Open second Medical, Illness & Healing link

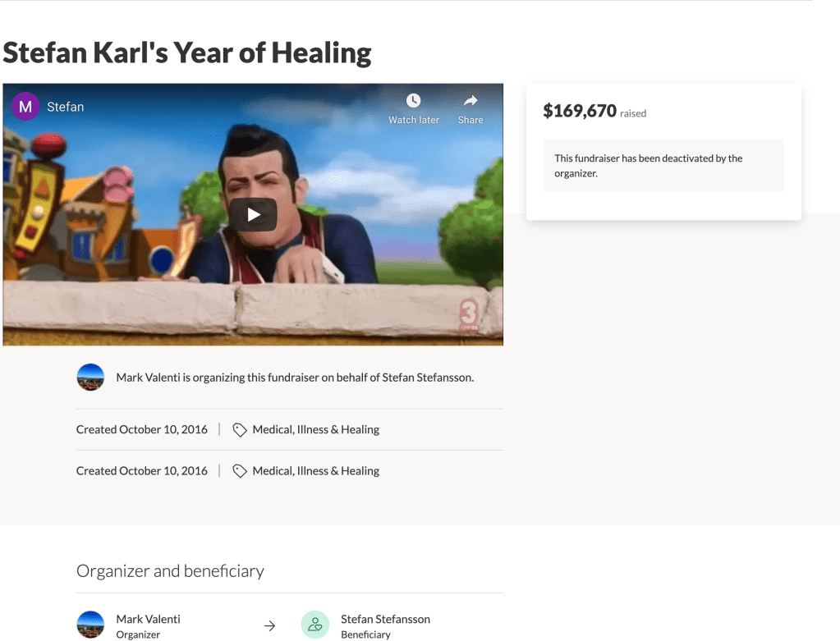coord(315,471)
